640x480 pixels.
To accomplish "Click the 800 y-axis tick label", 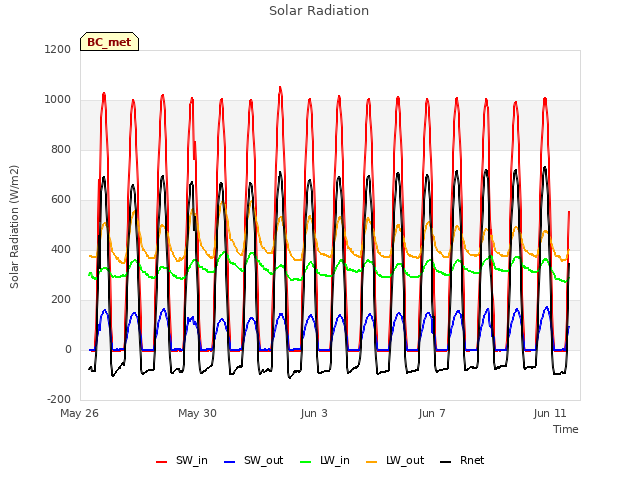I will [x=61, y=149].
